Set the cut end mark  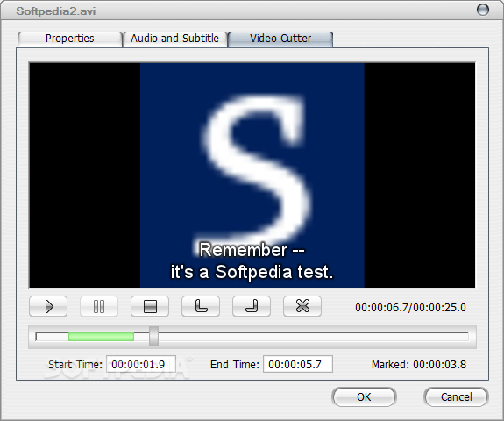(x=252, y=306)
